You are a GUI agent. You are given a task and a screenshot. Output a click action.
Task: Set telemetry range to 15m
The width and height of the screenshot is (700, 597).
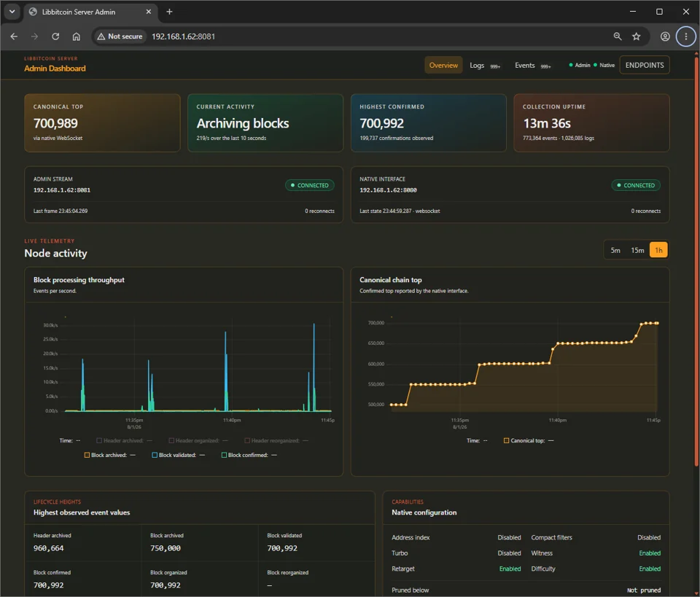(x=637, y=250)
